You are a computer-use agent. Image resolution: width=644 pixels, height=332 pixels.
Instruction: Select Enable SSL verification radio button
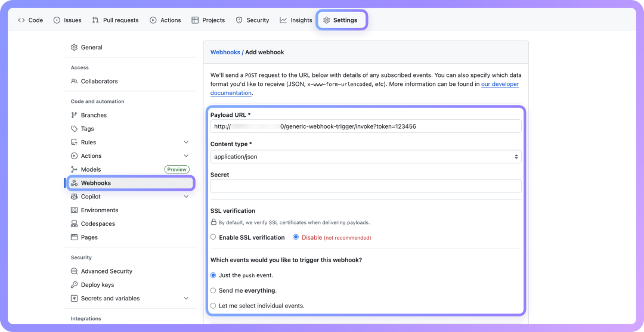point(213,237)
